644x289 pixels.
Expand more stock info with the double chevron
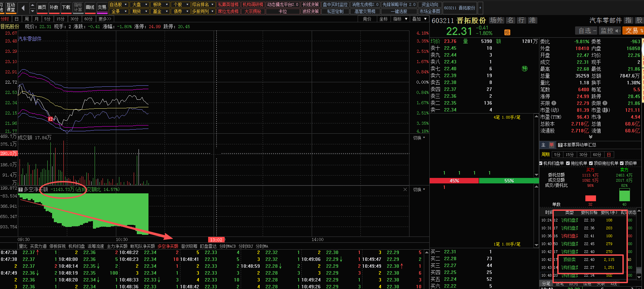pos(591,137)
